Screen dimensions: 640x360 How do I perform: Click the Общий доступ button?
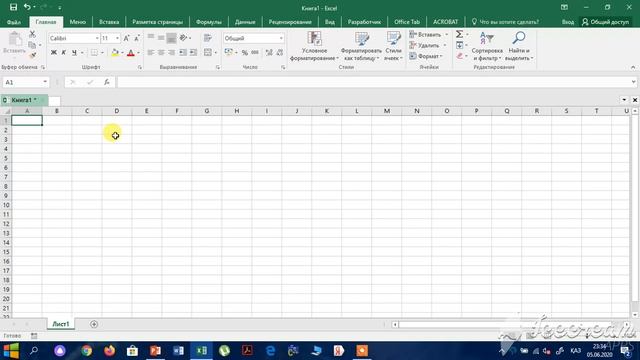coord(605,22)
